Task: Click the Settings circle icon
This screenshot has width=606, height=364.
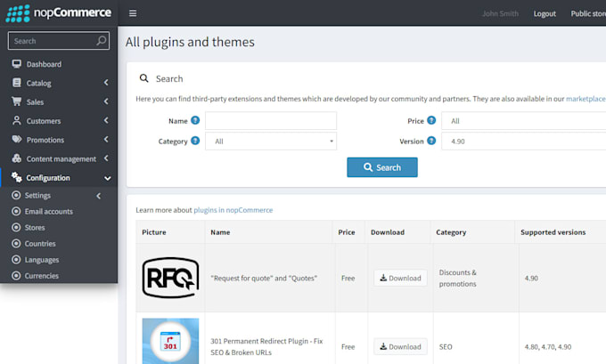Action: coord(16,195)
